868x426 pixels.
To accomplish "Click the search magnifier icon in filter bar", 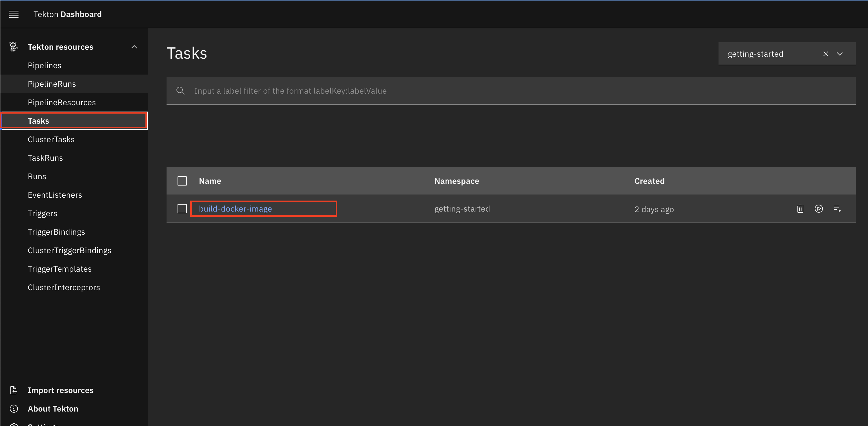I will pyautogui.click(x=180, y=91).
